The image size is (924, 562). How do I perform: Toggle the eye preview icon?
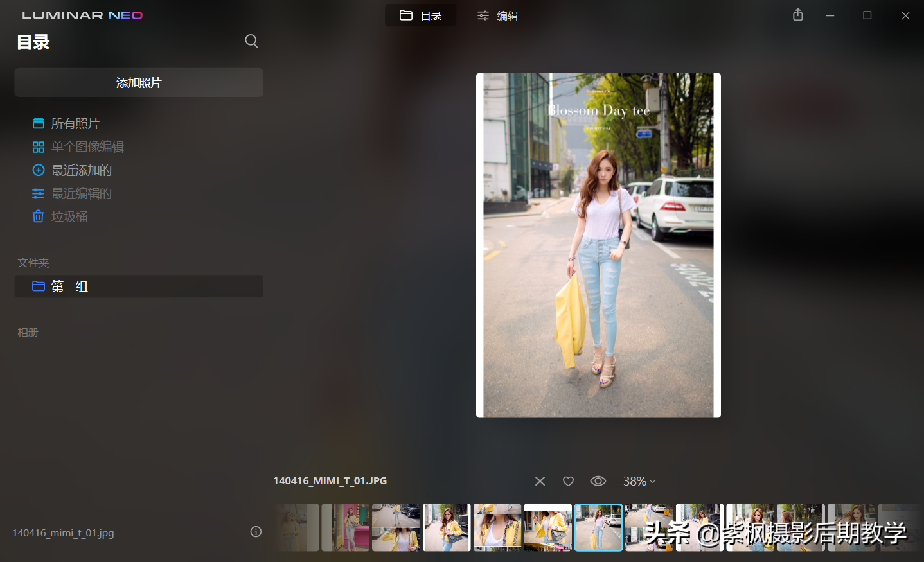(x=598, y=481)
